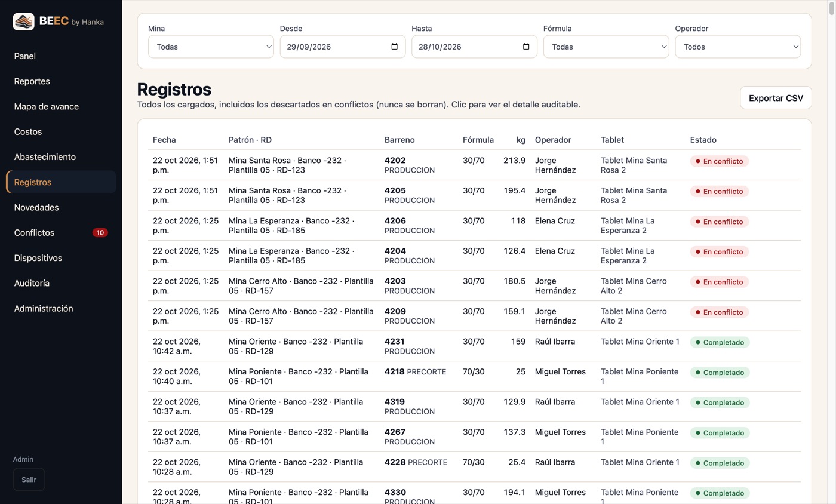This screenshot has width=836, height=504.
Task: Open calendar picker in Hasta date field
Action: coord(526,47)
